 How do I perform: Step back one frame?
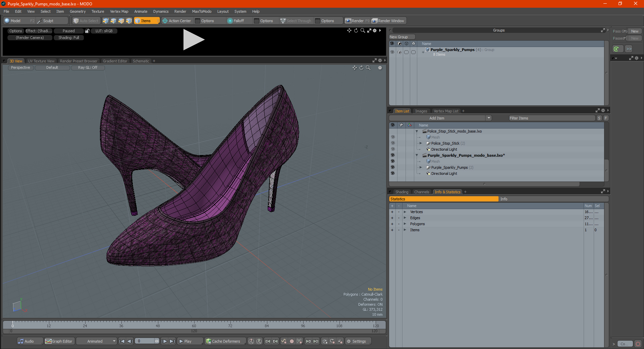130,341
